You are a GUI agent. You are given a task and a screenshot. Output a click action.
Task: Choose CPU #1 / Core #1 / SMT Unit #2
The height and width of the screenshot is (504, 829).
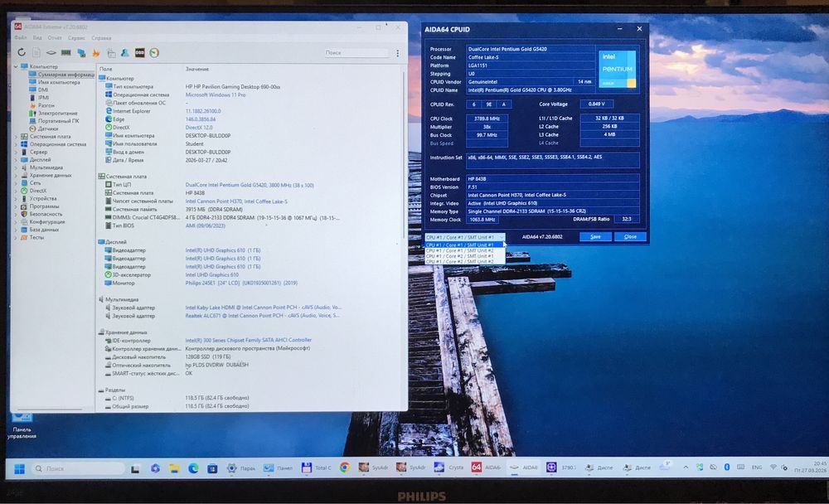point(465,250)
